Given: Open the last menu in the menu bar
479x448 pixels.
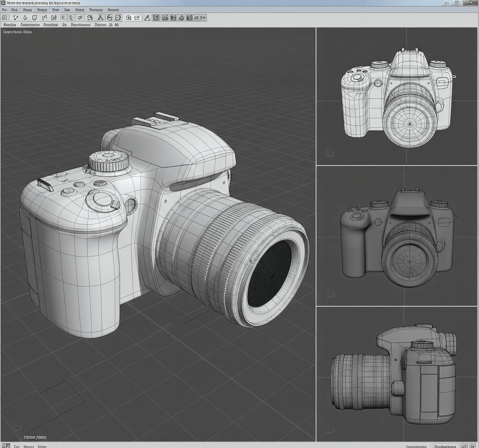Looking at the screenshot, I should tap(113, 10).
